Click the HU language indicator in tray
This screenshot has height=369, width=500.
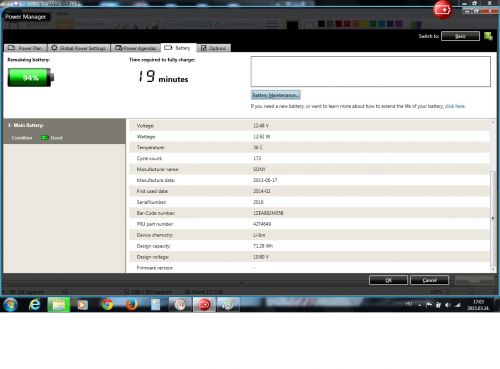[x=409, y=304]
